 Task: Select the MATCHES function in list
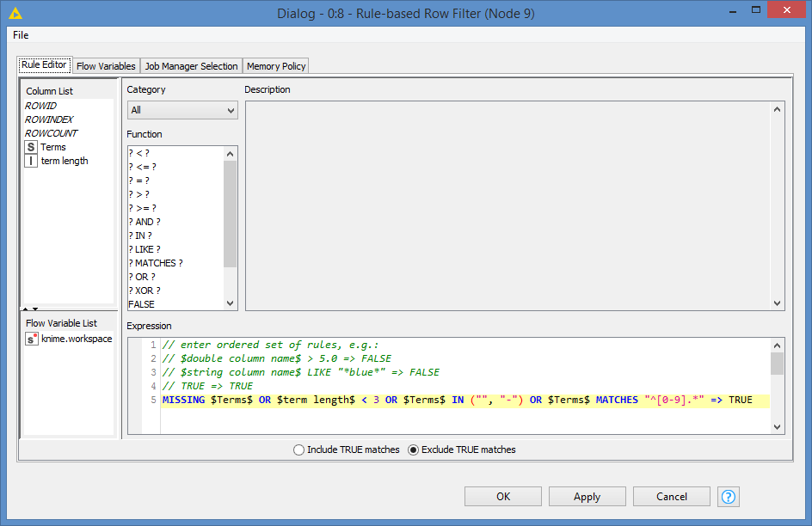click(156, 263)
